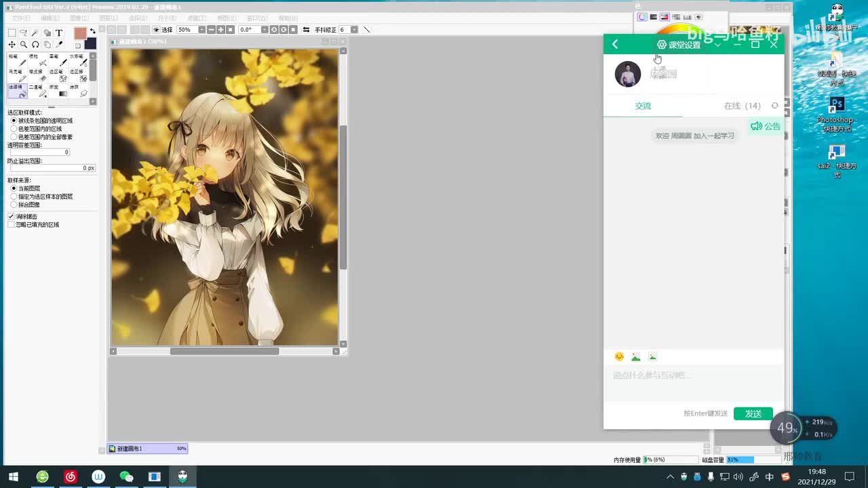Toggle the 消除锯齿 anti-aliasing checkbox
The image size is (868, 488).
coord(11,216)
